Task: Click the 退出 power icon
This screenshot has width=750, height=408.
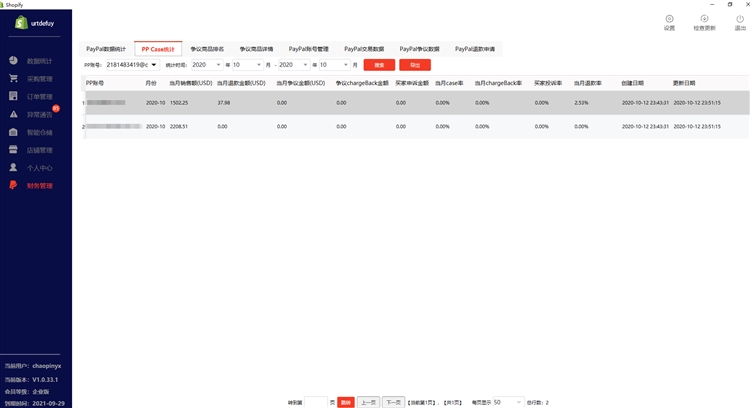Action: click(740, 19)
